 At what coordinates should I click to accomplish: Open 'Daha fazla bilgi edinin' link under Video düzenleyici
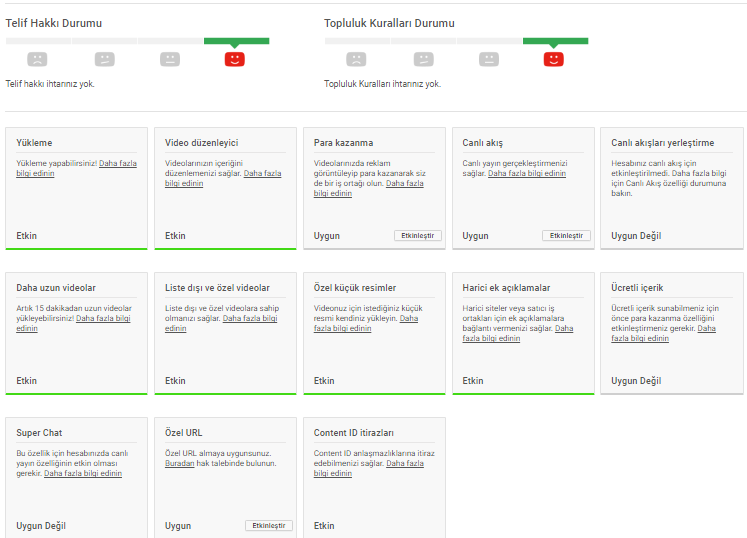point(223,178)
